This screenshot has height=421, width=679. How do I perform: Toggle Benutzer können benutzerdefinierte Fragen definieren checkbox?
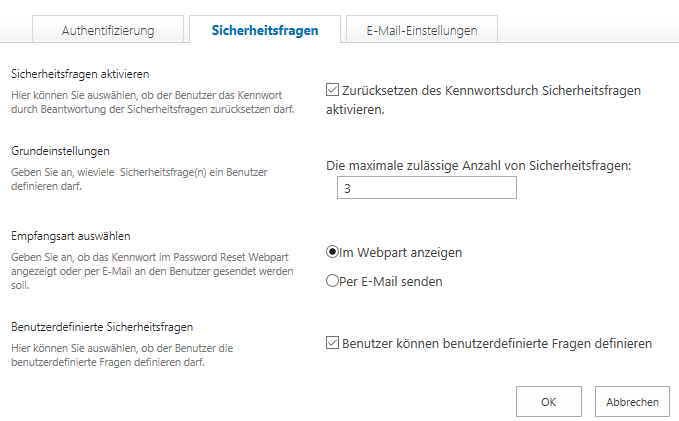point(332,343)
